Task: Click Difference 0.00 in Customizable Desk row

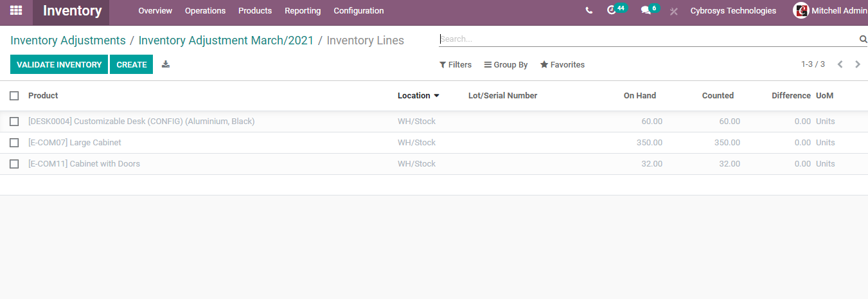Action: (802, 122)
